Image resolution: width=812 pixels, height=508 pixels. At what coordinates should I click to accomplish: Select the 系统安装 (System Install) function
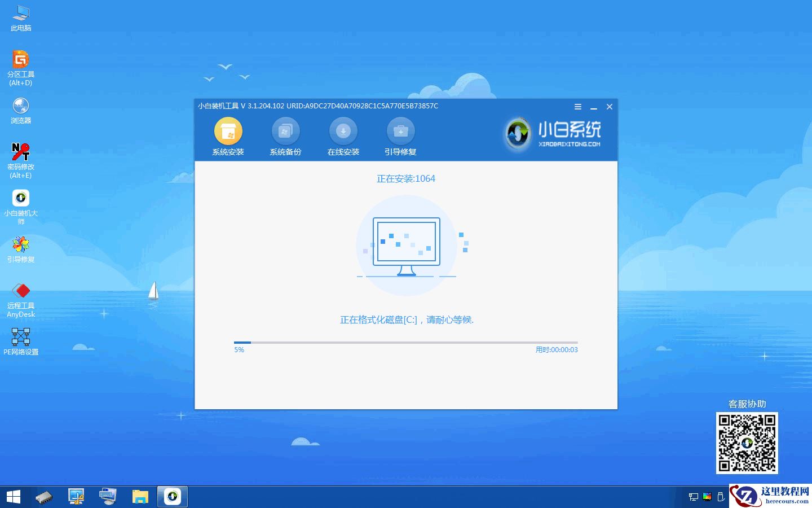click(228, 135)
